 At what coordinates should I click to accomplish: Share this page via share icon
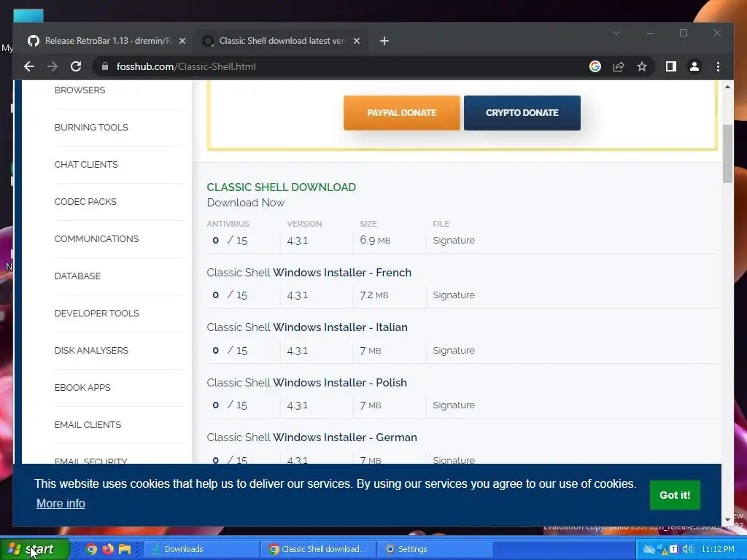619,66
